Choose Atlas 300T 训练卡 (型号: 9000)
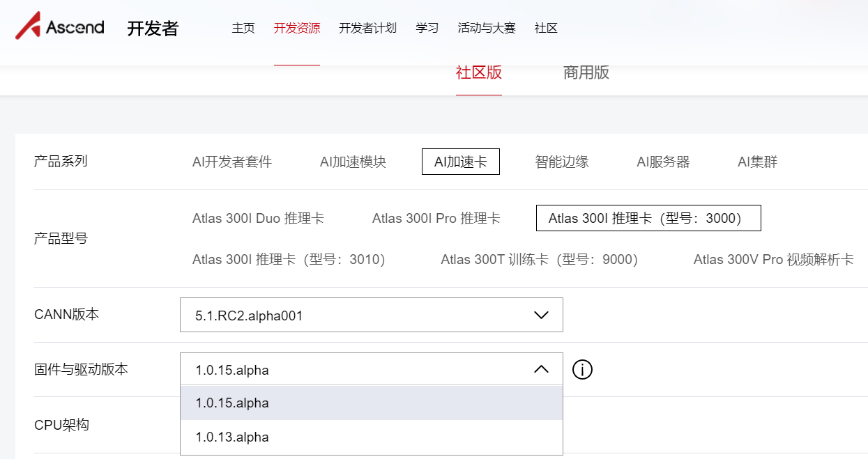 point(539,260)
